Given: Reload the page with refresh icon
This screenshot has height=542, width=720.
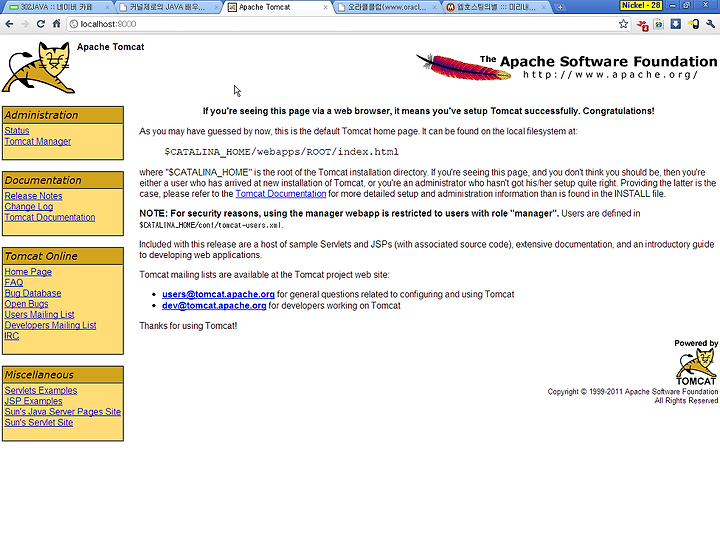Looking at the screenshot, I should click(40, 24).
